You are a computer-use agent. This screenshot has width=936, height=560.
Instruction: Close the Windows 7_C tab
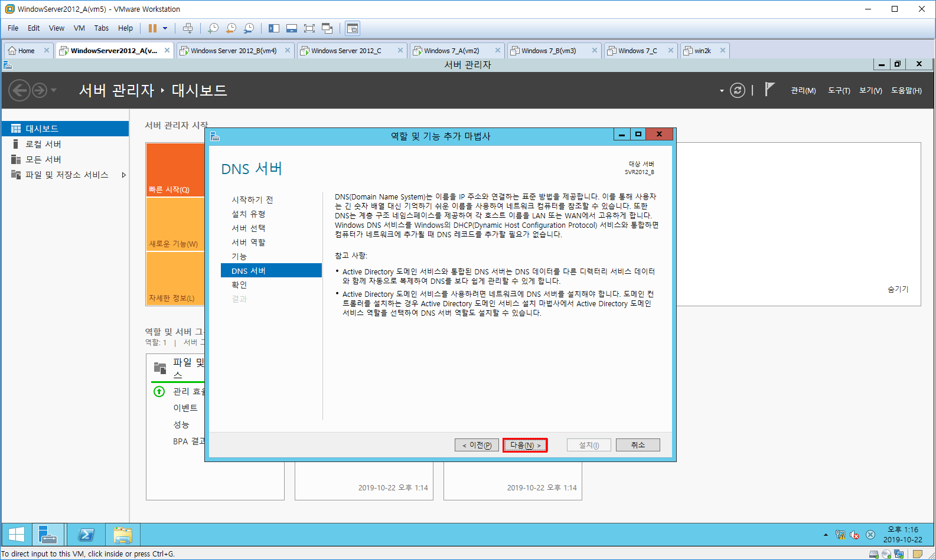click(671, 51)
